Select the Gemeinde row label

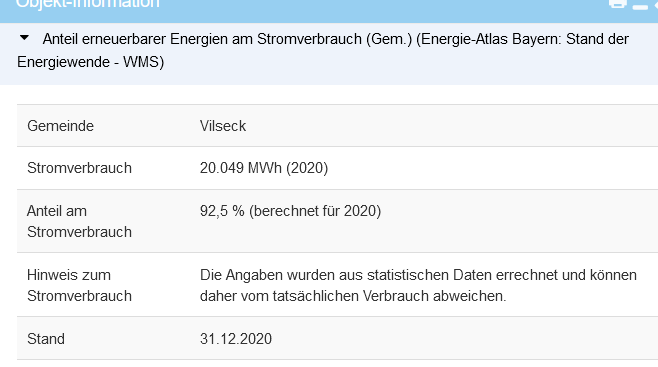tap(60, 126)
